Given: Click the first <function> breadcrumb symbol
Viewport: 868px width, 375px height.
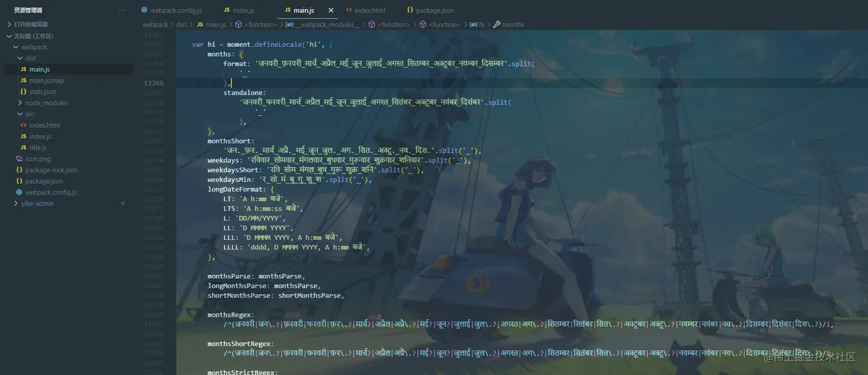Looking at the screenshot, I should tap(260, 25).
